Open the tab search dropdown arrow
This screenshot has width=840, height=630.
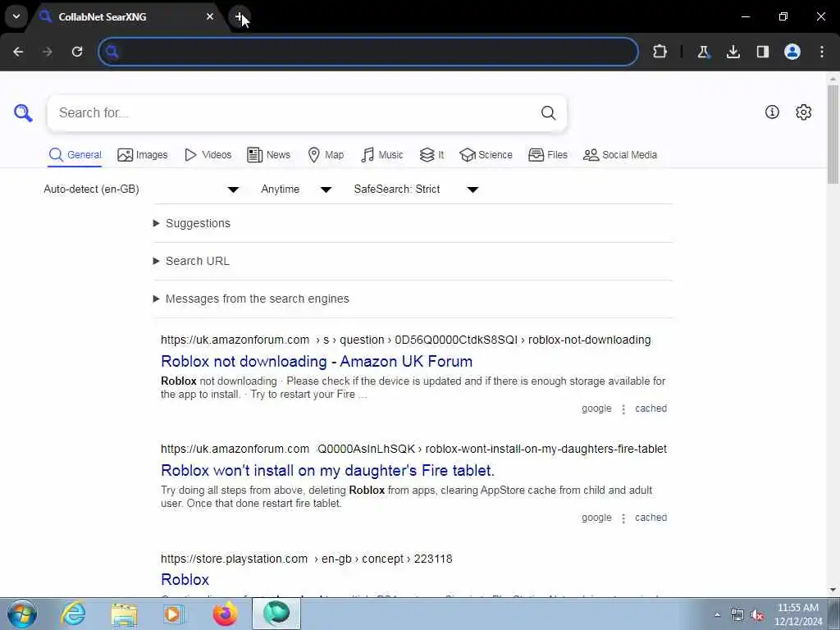pos(16,16)
